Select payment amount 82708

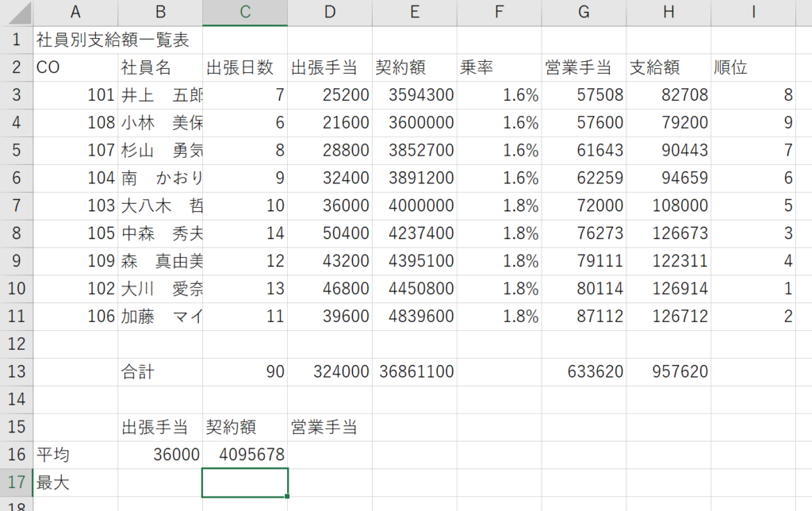point(668,95)
